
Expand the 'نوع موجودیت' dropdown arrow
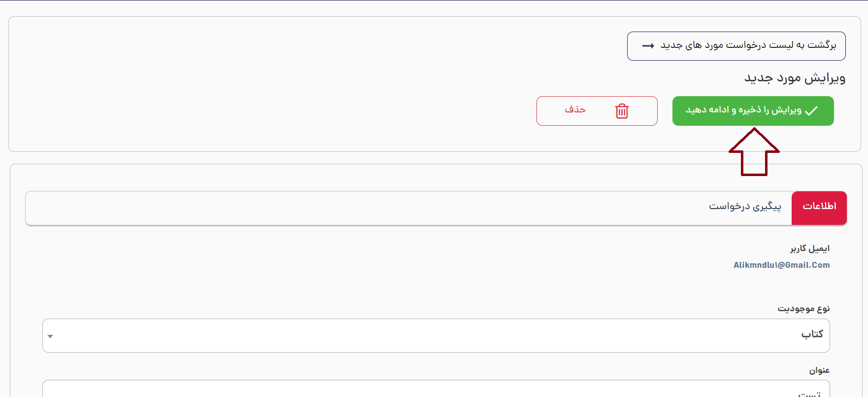click(x=50, y=336)
